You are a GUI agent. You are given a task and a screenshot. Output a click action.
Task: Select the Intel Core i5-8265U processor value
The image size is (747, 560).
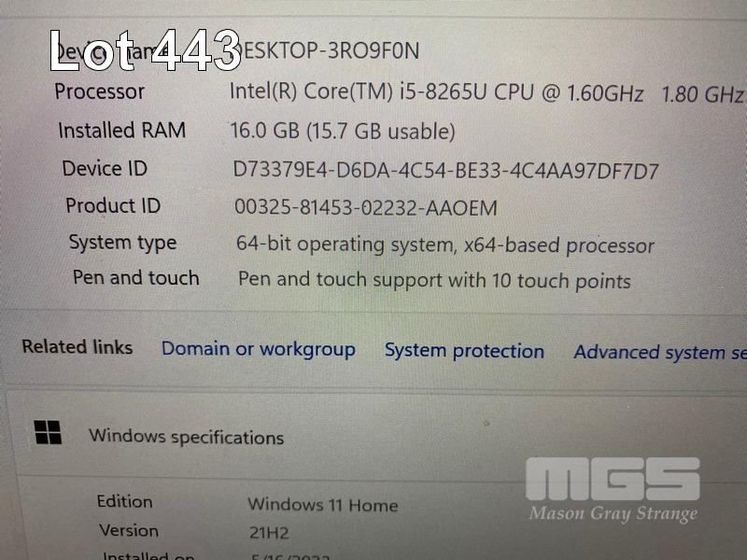(x=486, y=92)
